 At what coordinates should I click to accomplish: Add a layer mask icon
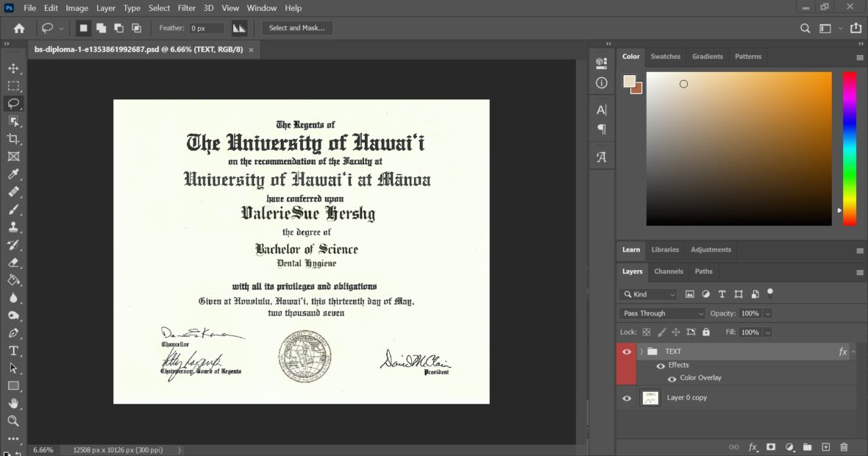click(x=771, y=447)
